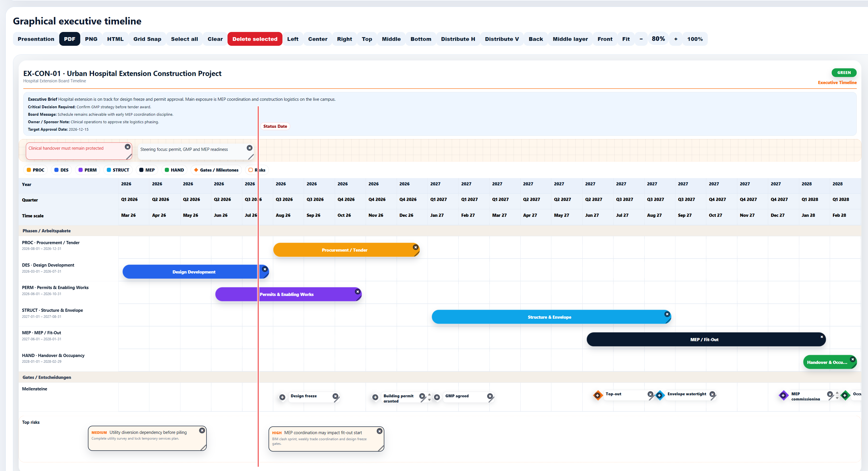Send selection to Back

click(x=536, y=39)
